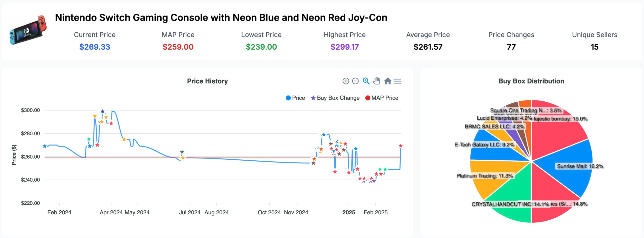Select the magnifier selection zoom tool
644x238 pixels.
tap(366, 81)
